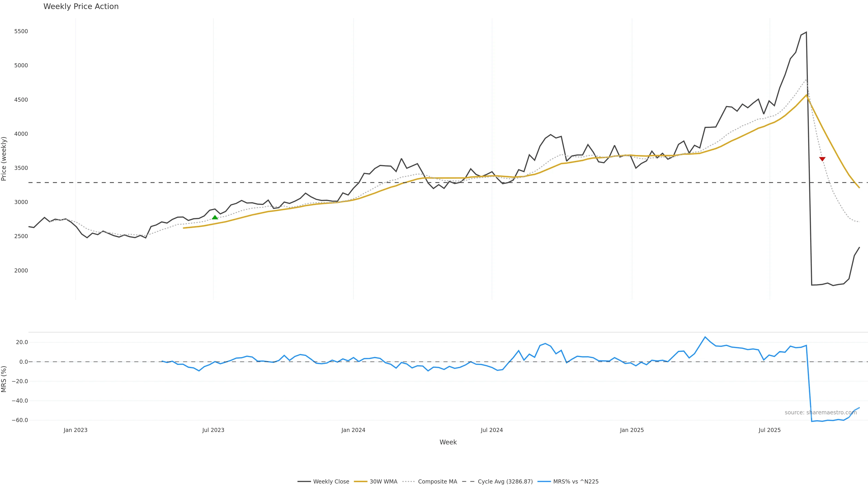
Task: Click the red down-triangle sell marker
Action: pos(822,159)
